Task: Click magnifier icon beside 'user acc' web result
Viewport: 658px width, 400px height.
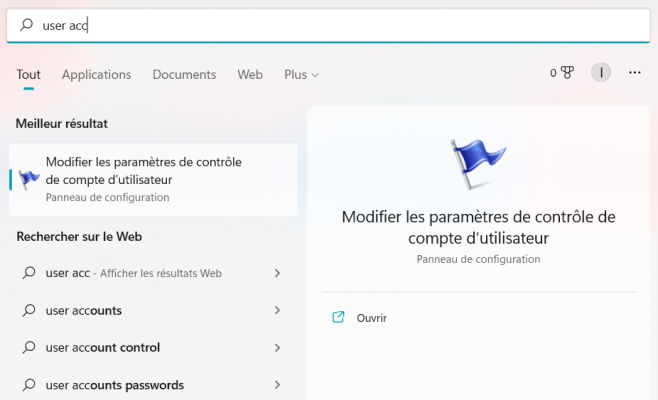Action: pos(29,273)
